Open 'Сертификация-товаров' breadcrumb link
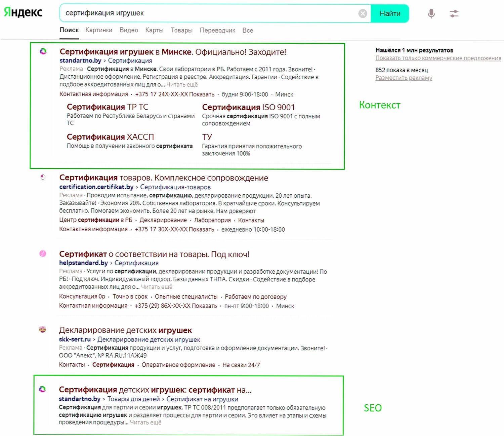Viewport: 504px width, 436px height. point(175,187)
